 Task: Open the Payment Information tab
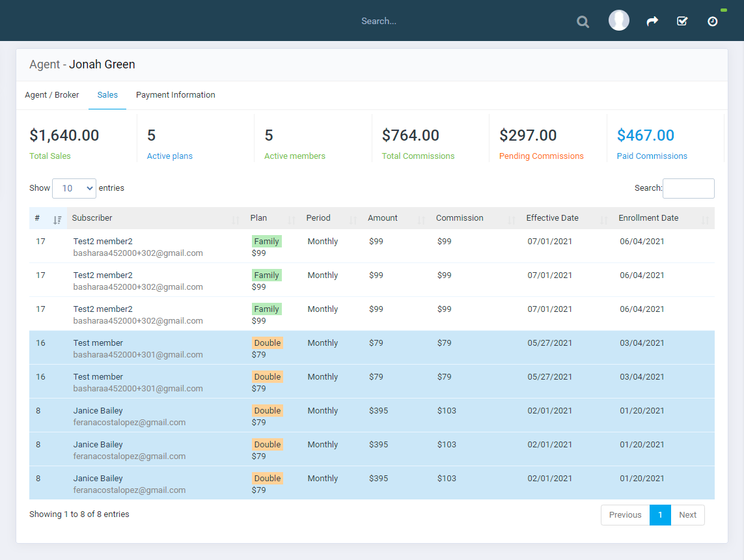coord(175,95)
